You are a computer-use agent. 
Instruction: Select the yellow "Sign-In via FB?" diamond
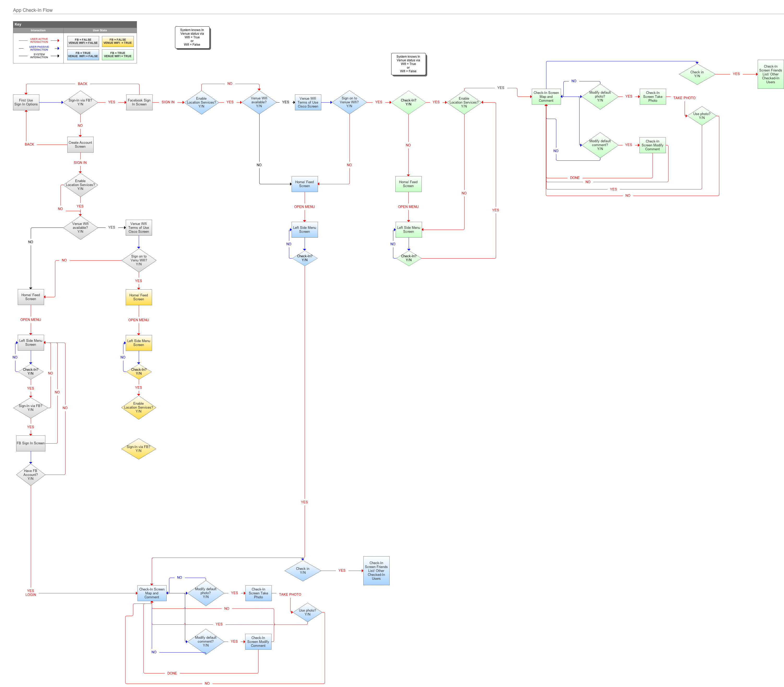pyautogui.click(x=139, y=449)
